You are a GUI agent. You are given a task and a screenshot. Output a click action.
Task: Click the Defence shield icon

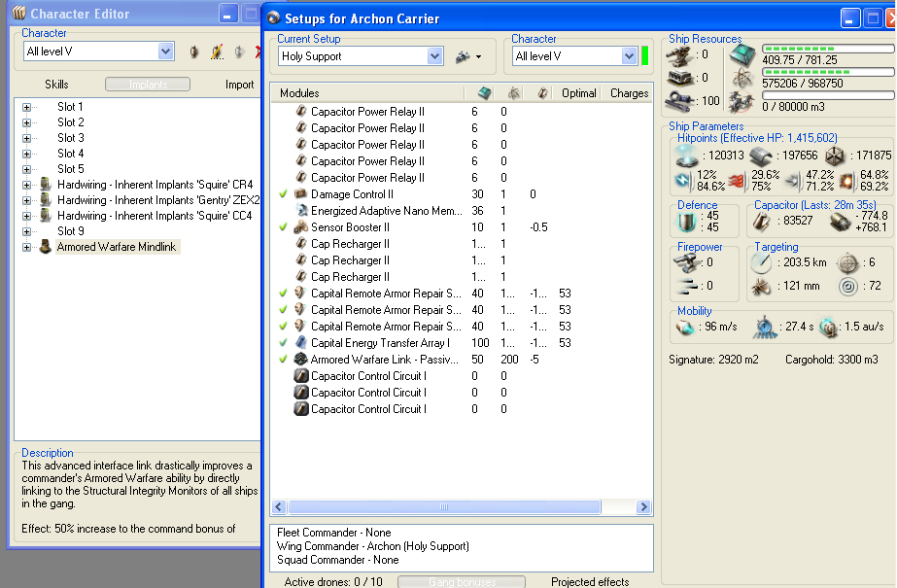coord(686,222)
